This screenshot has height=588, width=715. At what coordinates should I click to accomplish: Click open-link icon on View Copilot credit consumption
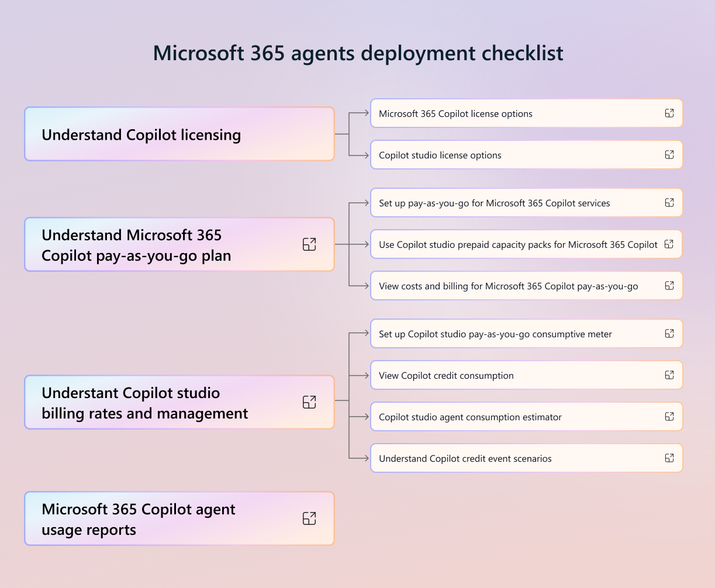coord(669,375)
